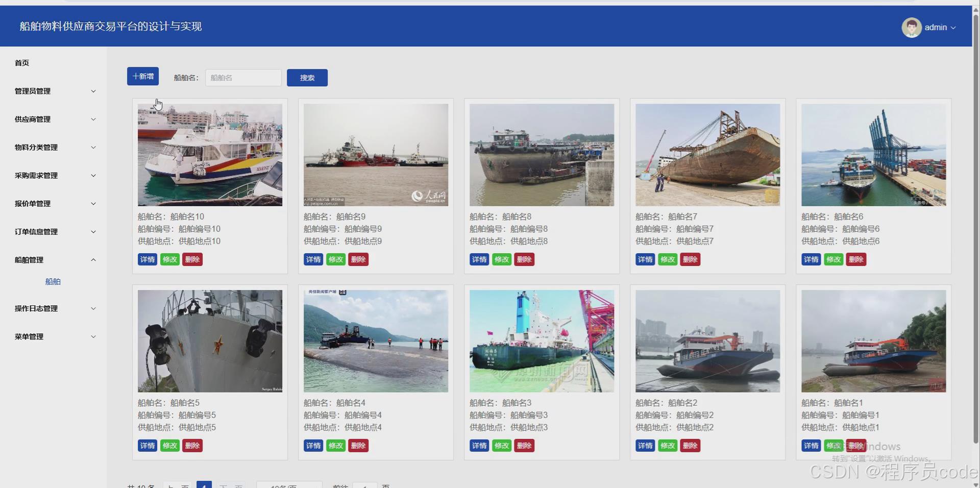
Task: View 详情 for 船舶名1
Action: tap(811, 446)
